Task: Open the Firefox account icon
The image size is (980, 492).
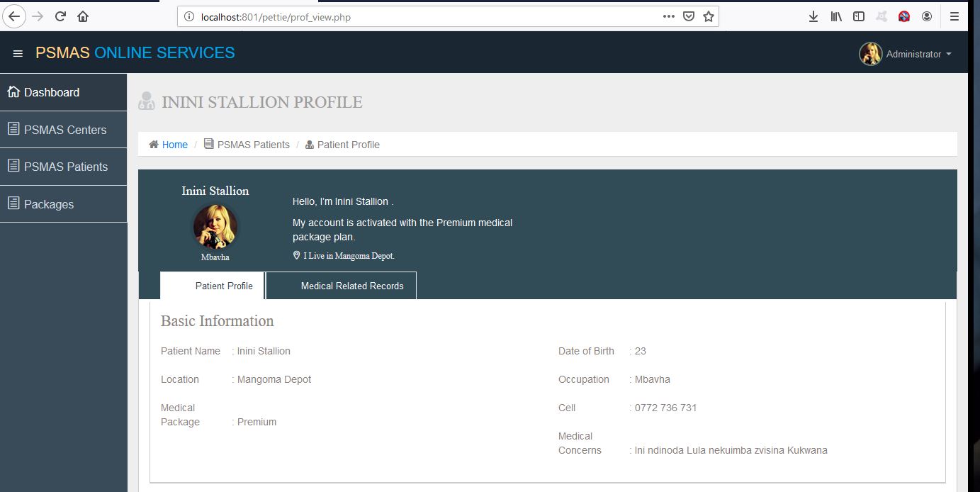Action: [927, 16]
